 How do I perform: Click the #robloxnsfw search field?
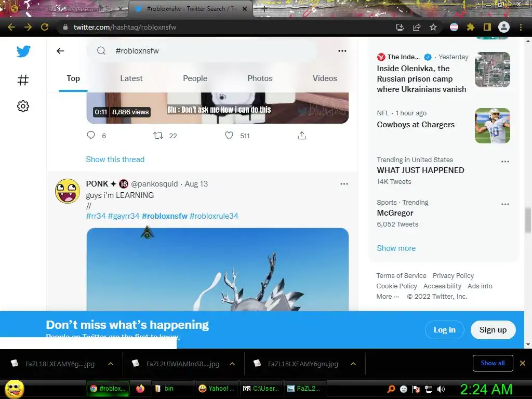[202, 51]
